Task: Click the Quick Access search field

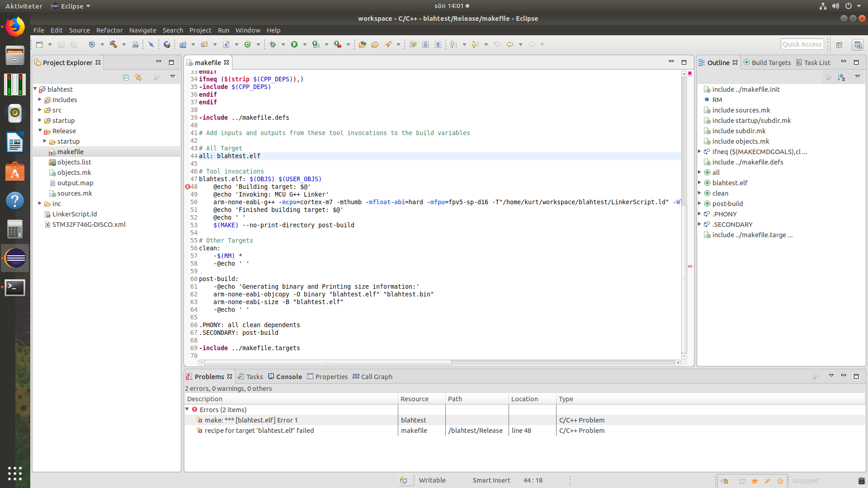Action: (802, 44)
